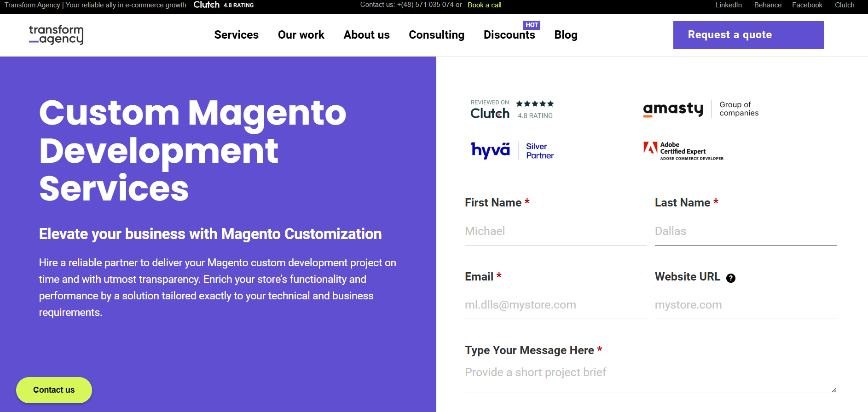
Task: Click the amasty Group of companies logo
Action: (701, 109)
